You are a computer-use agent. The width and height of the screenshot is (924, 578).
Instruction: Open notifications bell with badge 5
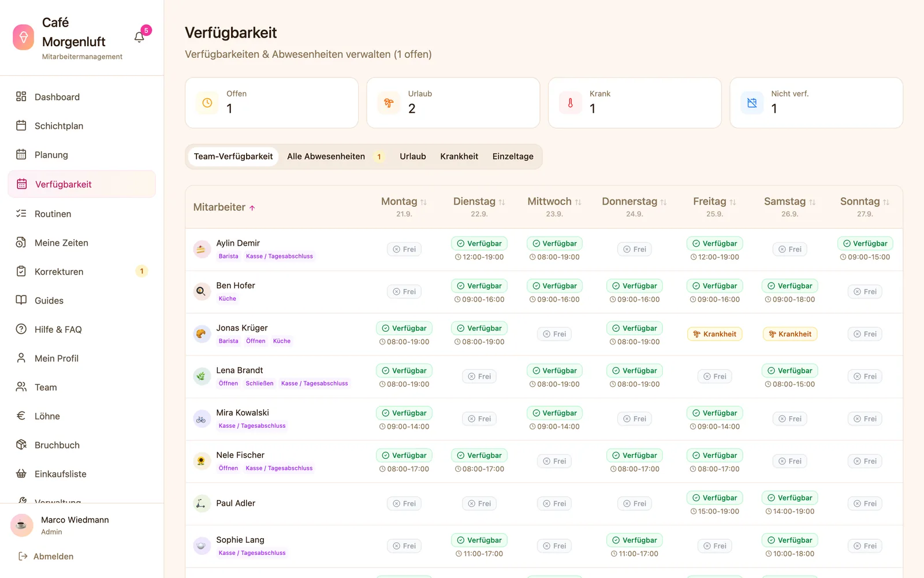[x=139, y=37]
